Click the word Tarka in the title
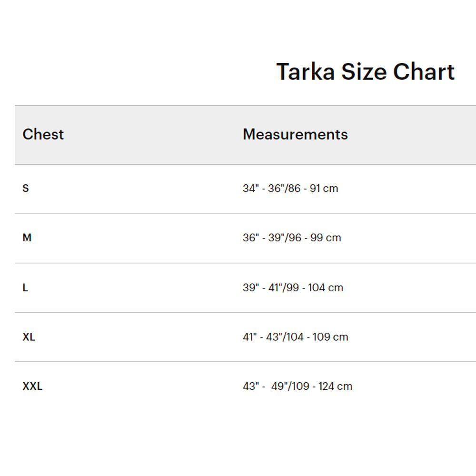 (x=306, y=72)
